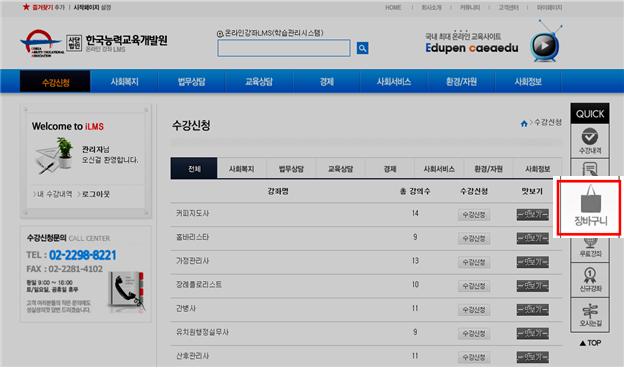Click 수강신청 button for 커피지도사
624x370 pixels.
click(474, 215)
